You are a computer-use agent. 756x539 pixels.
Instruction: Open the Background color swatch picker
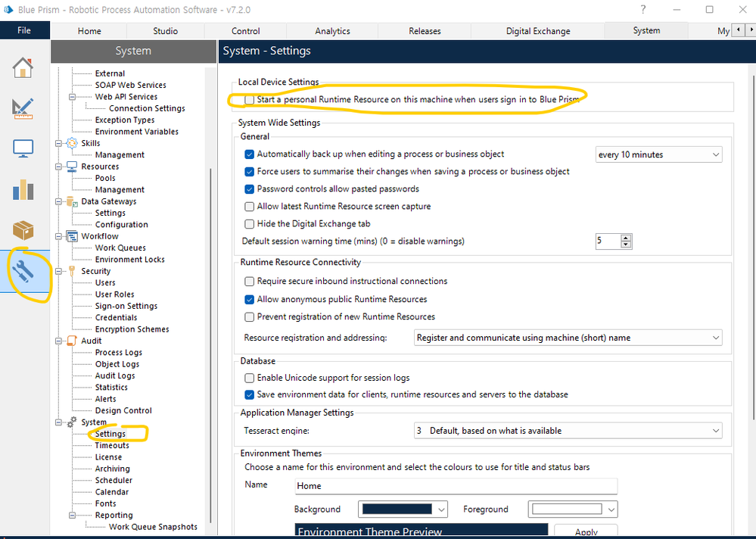click(404, 509)
